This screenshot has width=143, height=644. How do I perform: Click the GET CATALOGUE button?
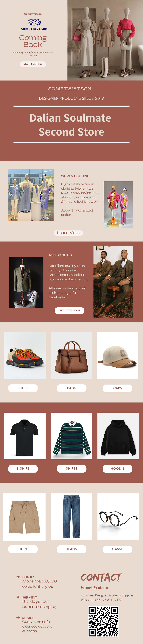point(69,310)
